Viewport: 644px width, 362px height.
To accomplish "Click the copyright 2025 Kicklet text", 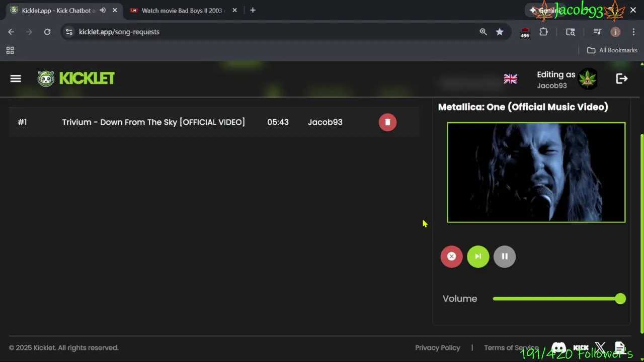I will 63,347.
